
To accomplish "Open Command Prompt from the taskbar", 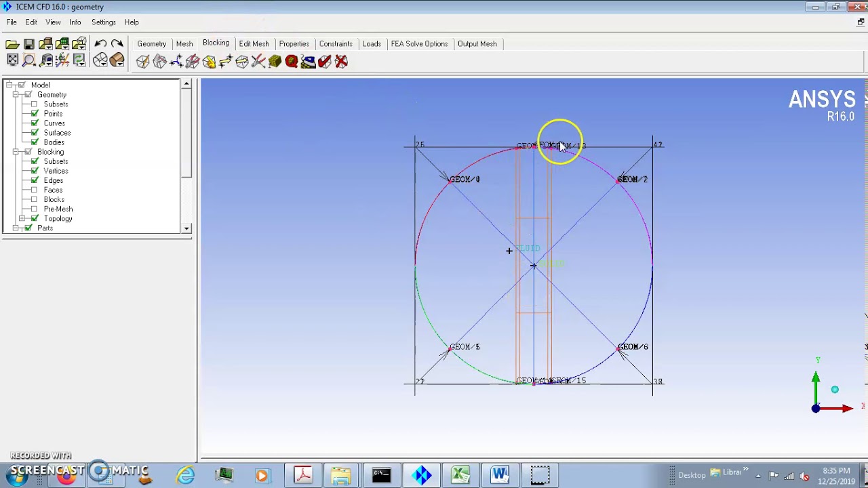I will (x=381, y=475).
